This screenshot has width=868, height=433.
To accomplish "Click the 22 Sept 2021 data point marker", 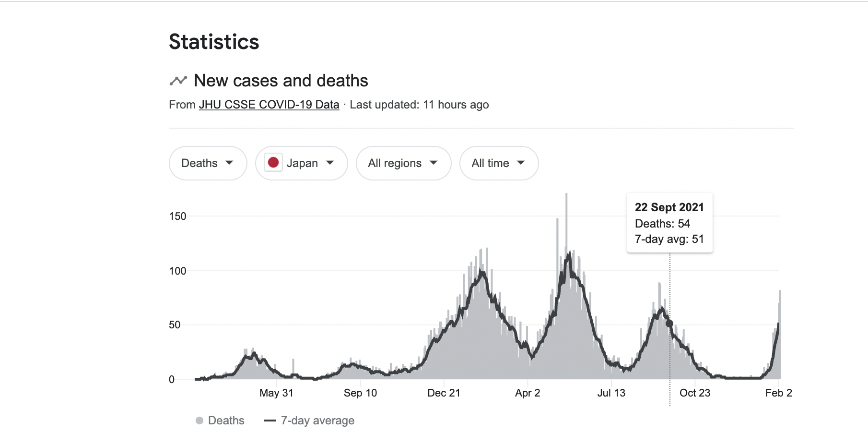I will coord(669,324).
